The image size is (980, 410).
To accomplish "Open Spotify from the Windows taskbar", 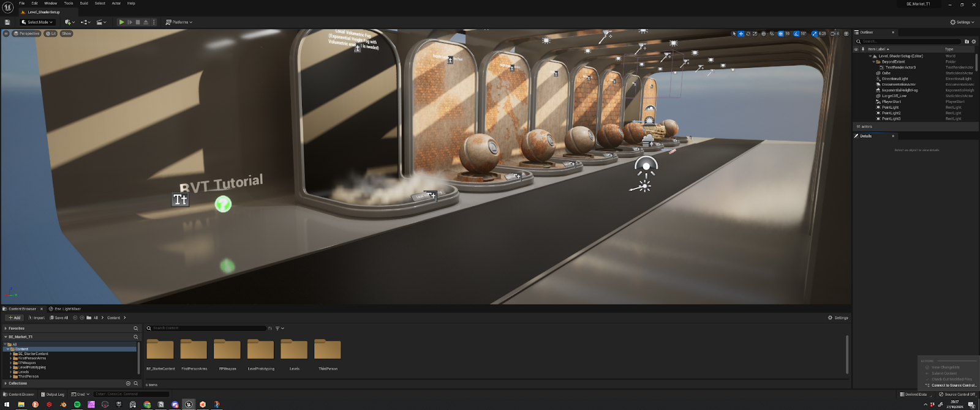I will pos(77,404).
